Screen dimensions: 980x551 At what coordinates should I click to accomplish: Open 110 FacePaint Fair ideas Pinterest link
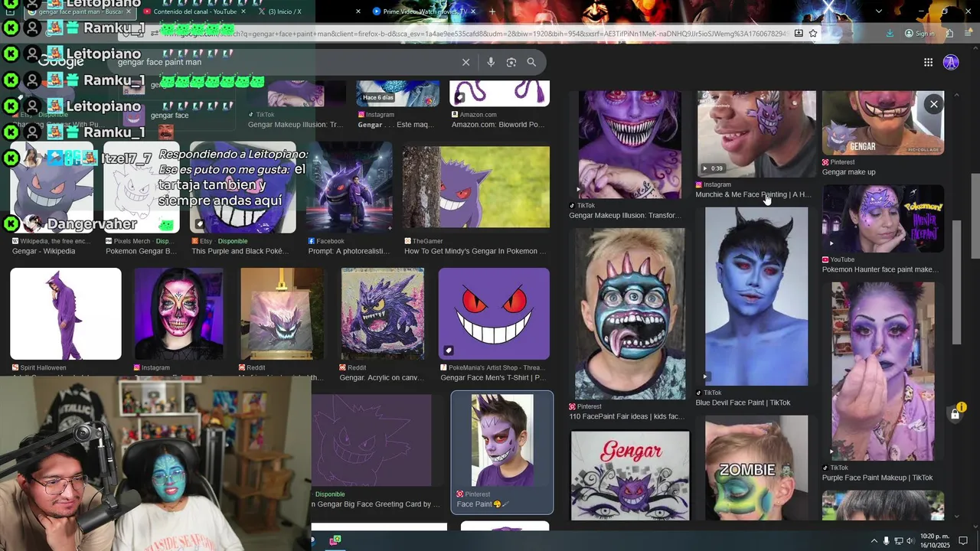(x=626, y=416)
